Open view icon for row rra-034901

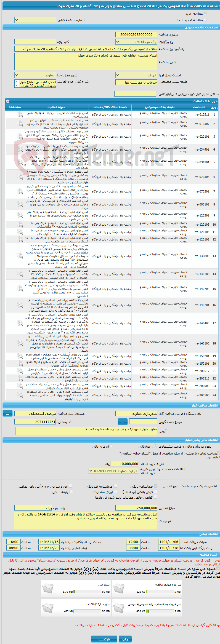20,149
